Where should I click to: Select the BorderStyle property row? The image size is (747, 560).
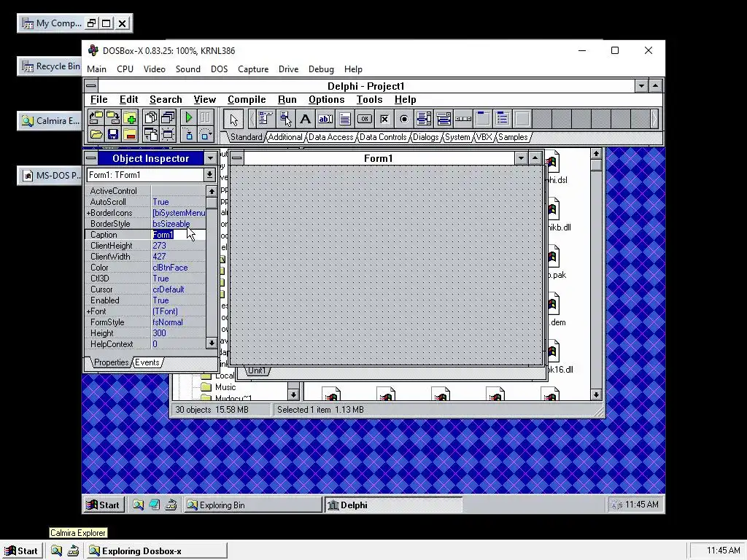tap(145, 224)
